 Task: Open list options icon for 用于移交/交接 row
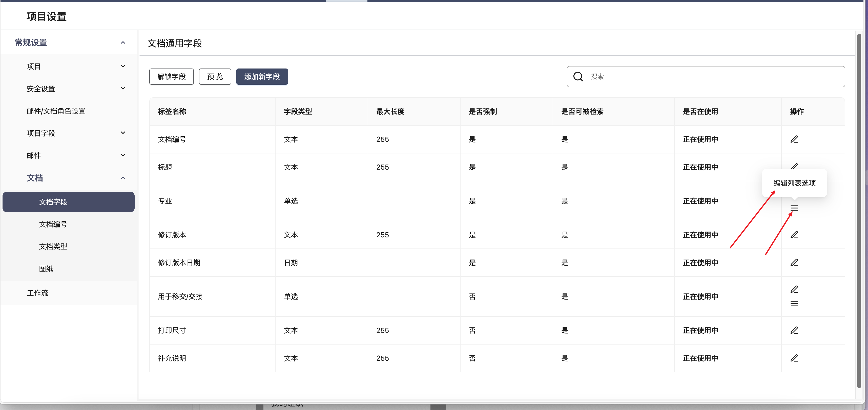(x=794, y=304)
